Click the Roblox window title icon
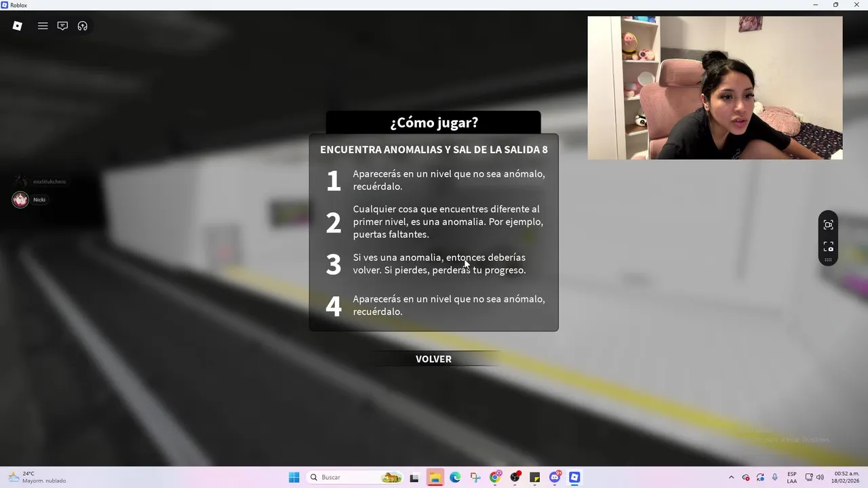868x488 pixels. [x=5, y=5]
